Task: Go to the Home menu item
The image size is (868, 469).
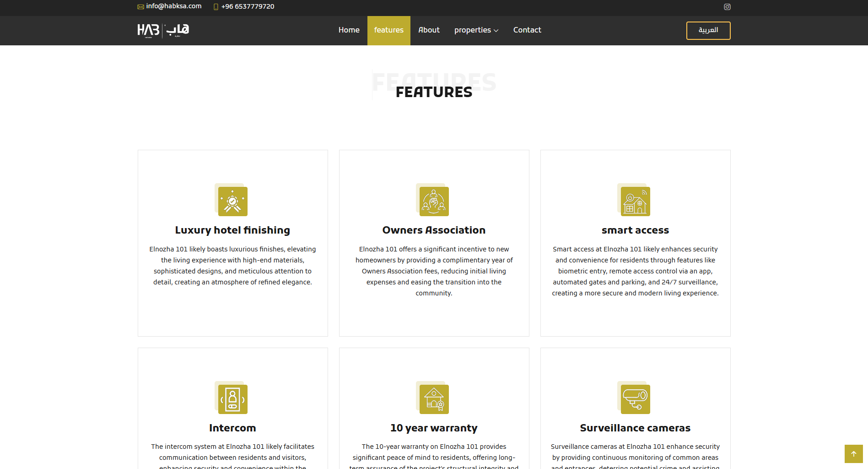Action: click(349, 30)
